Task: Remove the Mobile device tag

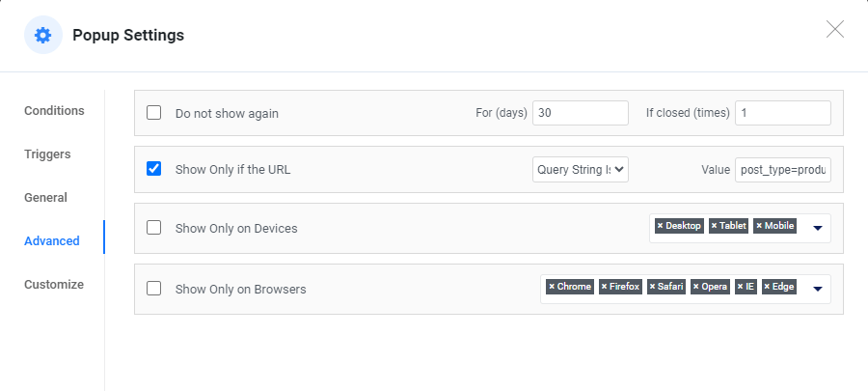Action: pyautogui.click(x=759, y=226)
